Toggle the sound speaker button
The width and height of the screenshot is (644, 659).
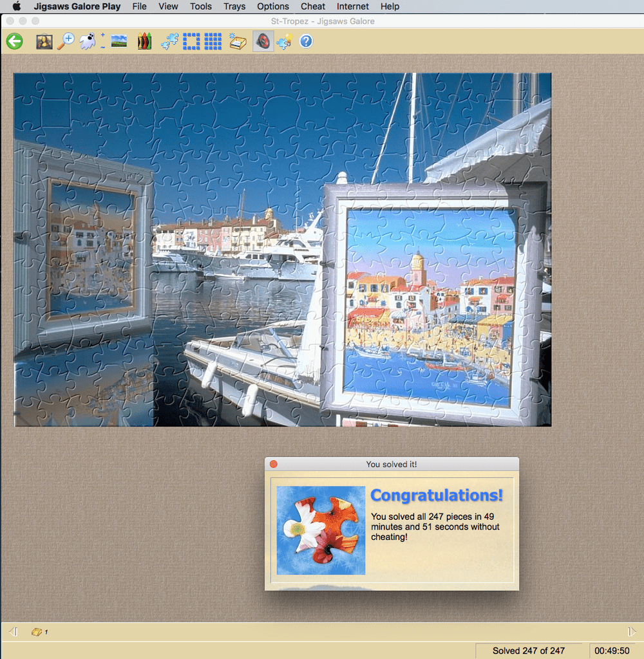pos(263,42)
